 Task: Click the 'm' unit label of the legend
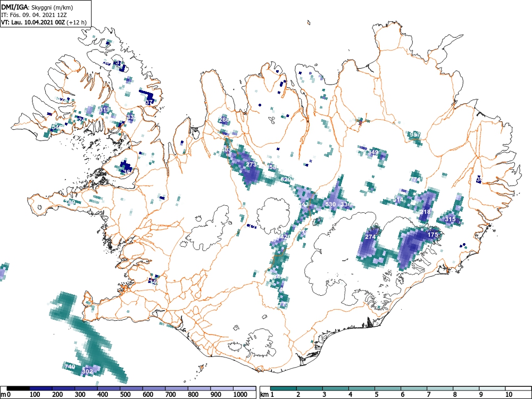[x=3, y=395]
